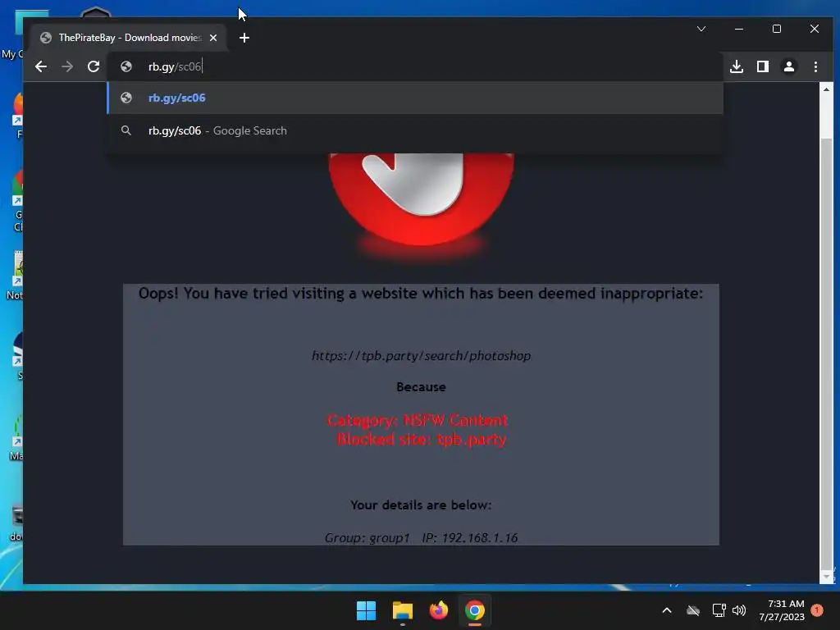This screenshot has height=630, width=840.
Task: Open the network tray icon
Action: click(x=719, y=610)
